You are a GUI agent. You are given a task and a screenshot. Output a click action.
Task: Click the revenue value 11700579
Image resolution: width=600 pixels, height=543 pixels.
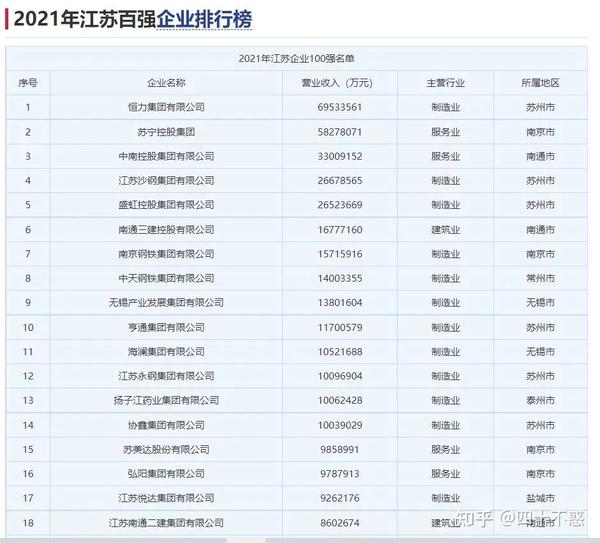pyautogui.click(x=340, y=328)
